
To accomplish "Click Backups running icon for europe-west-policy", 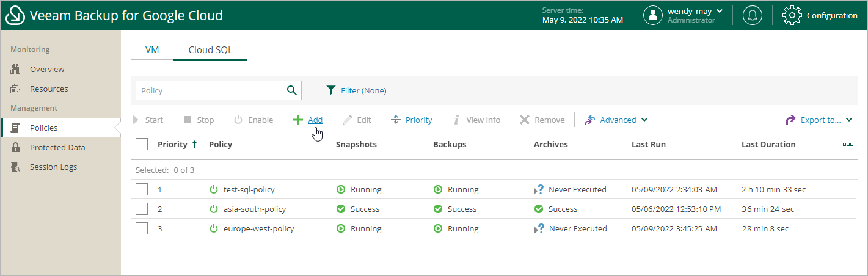I will 438,228.
